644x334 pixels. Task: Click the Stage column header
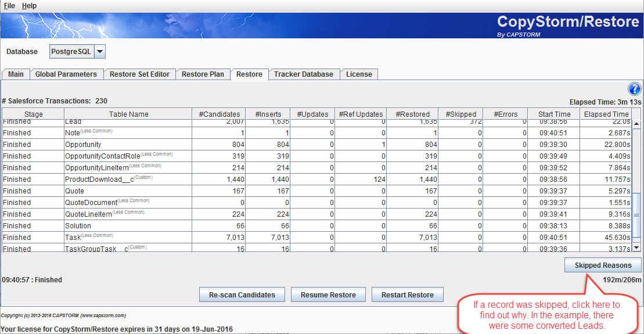click(33, 114)
